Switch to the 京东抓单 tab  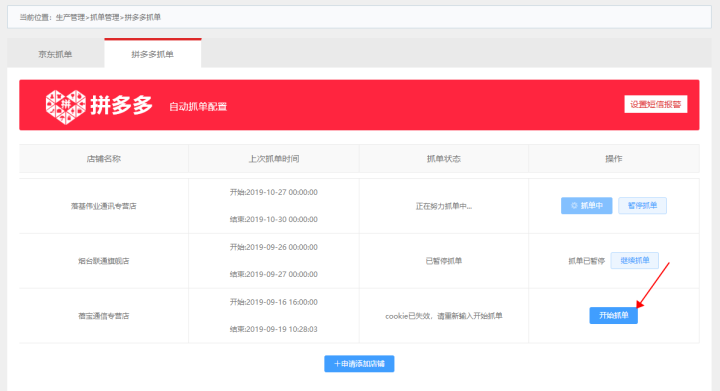point(55,54)
